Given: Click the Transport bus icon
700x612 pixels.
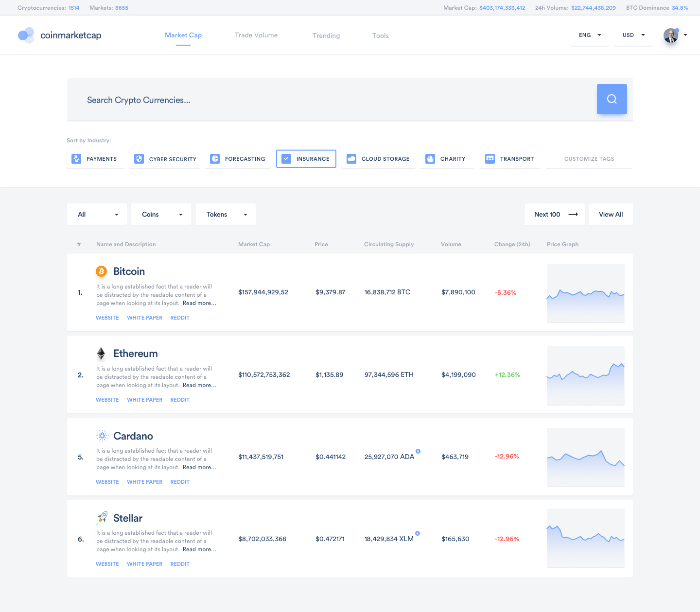Looking at the screenshot, I should [x=490, y=159].
